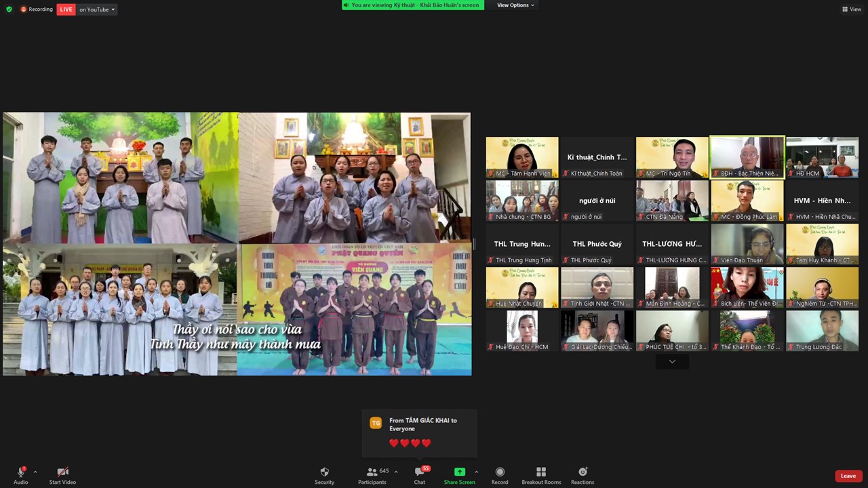The height and width of the screenshot is (488, 868).
Task: Turn on the camera with Start Video
Action: (62, 476)
